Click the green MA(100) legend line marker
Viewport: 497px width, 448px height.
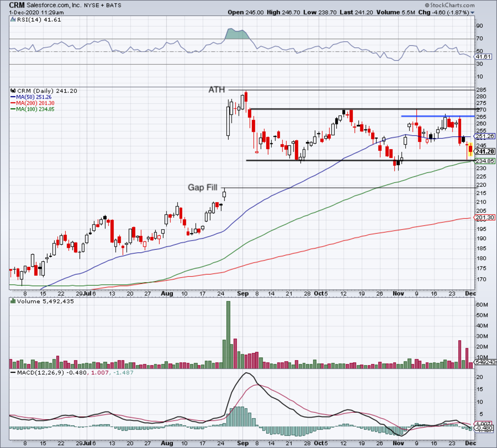pos(12,109)
